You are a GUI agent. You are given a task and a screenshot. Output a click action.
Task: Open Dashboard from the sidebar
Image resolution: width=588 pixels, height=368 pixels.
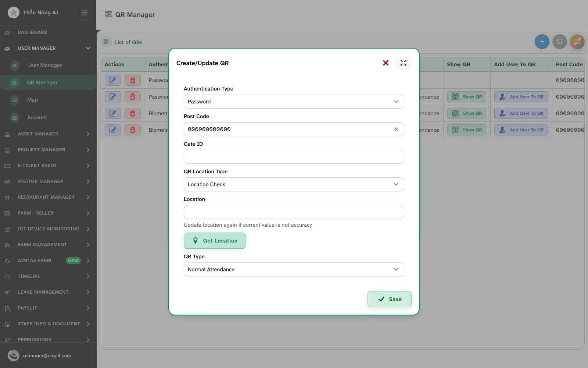pos(48,32)
